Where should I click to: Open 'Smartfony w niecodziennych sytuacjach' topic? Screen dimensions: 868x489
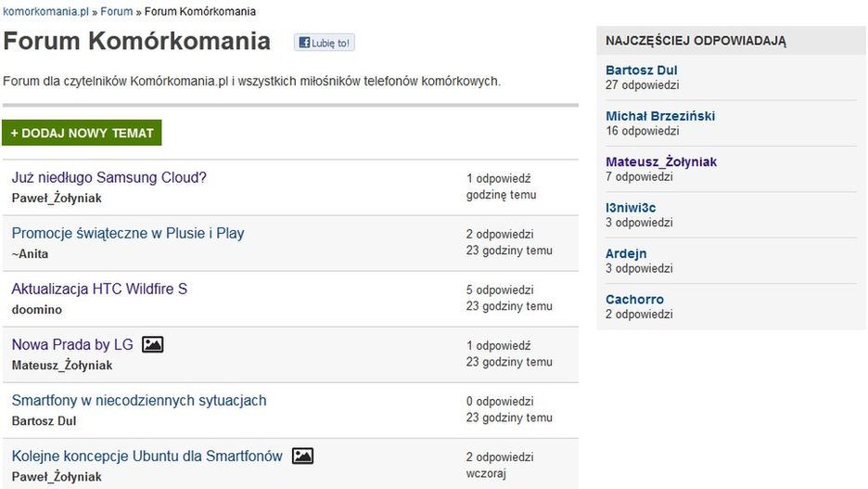click(138, 400)
